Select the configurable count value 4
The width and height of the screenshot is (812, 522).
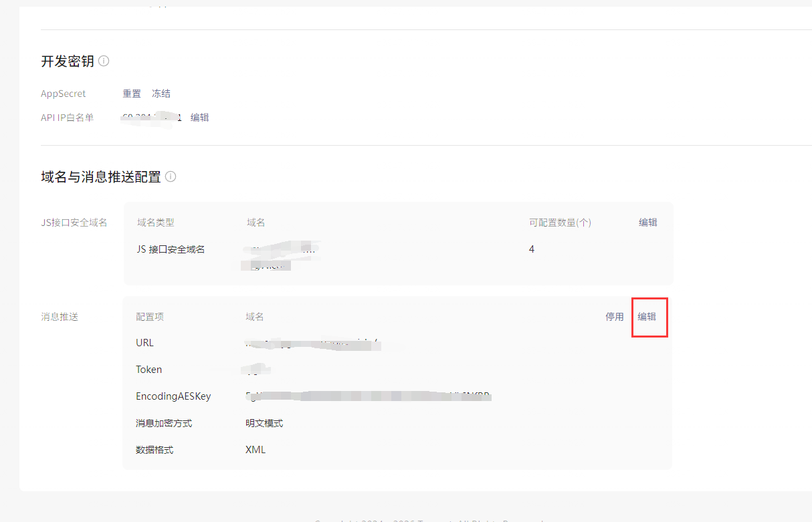coord(532,249)
